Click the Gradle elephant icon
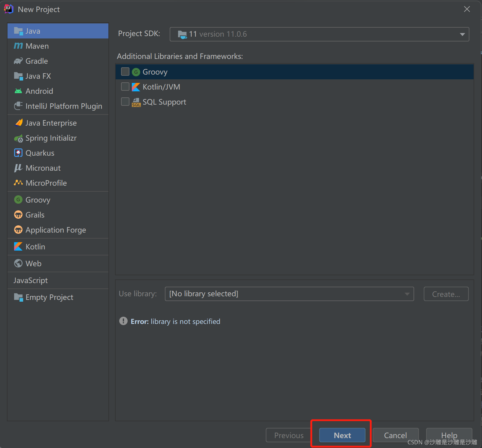The height and width of the screenshot is (448, 482). click(x=18, y=61)
